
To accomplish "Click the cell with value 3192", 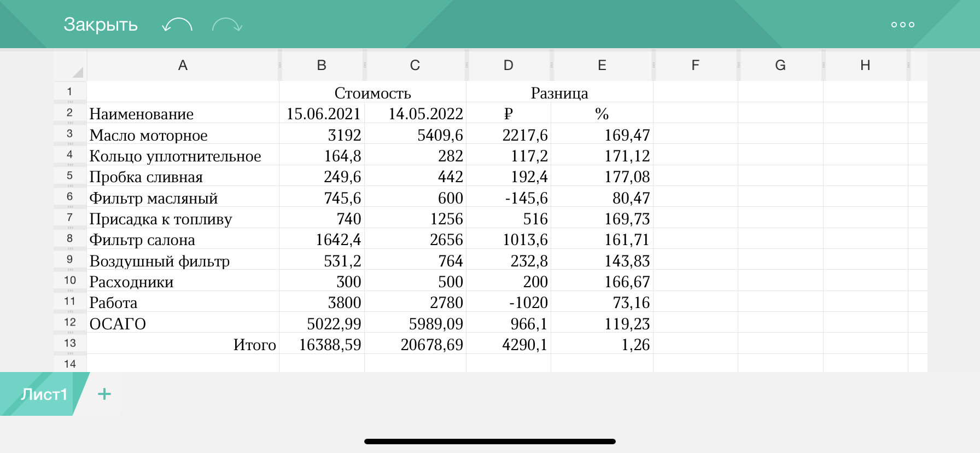I will (322, 134).
